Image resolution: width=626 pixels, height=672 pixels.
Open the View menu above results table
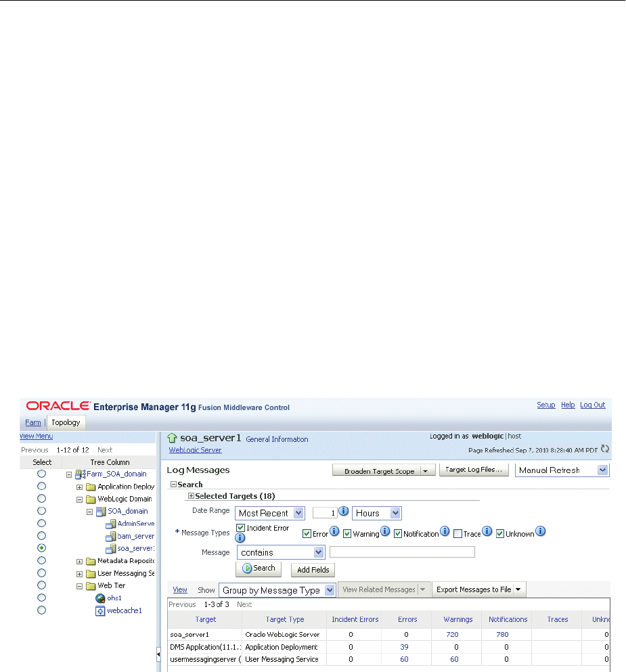[180, 589]
